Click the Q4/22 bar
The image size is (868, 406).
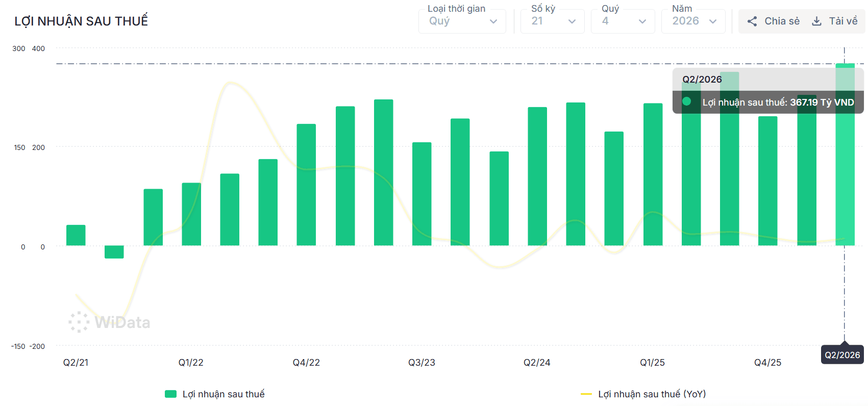306,185
